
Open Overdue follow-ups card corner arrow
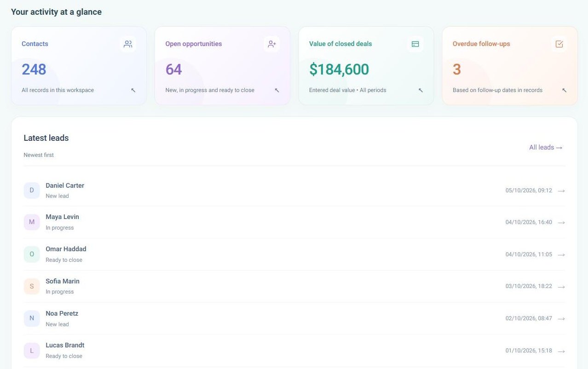point(565,90)
